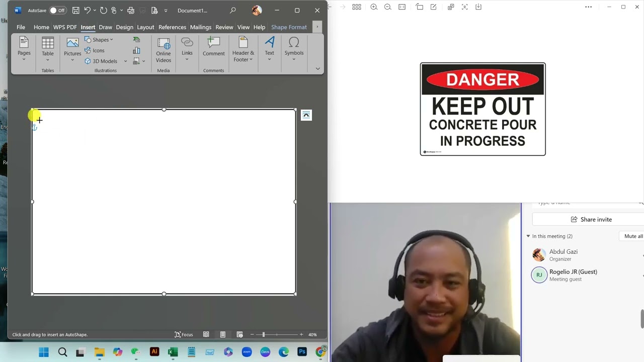The height and width of the screenshot is (362, 644).
Task: Open Windows Start menu
Action: [x=44, y=352]
